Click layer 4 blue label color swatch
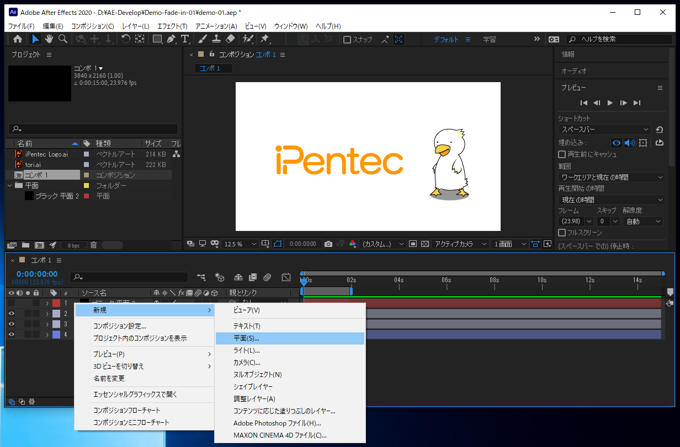 tap(56, 334)
